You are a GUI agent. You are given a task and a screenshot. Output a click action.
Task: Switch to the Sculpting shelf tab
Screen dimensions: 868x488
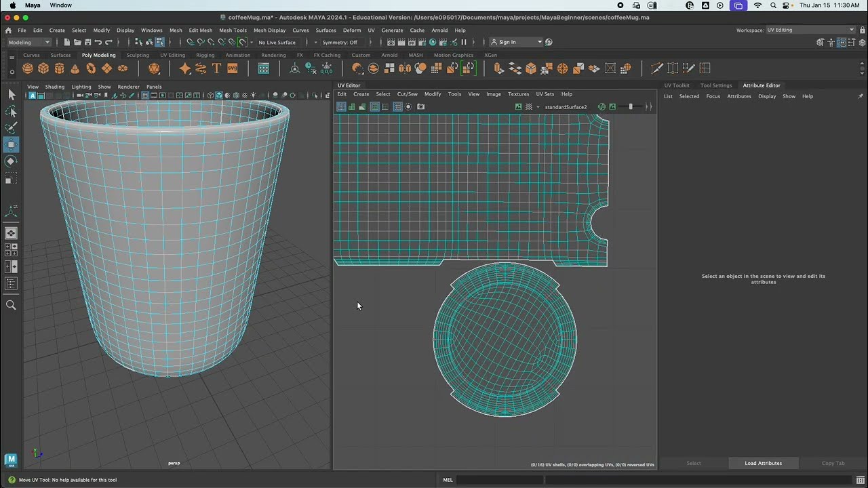138,55
